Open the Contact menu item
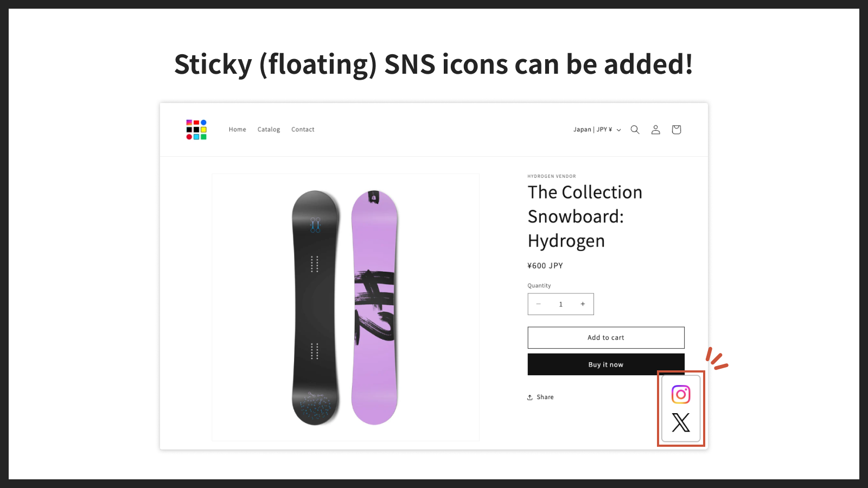 coord(303,130)
